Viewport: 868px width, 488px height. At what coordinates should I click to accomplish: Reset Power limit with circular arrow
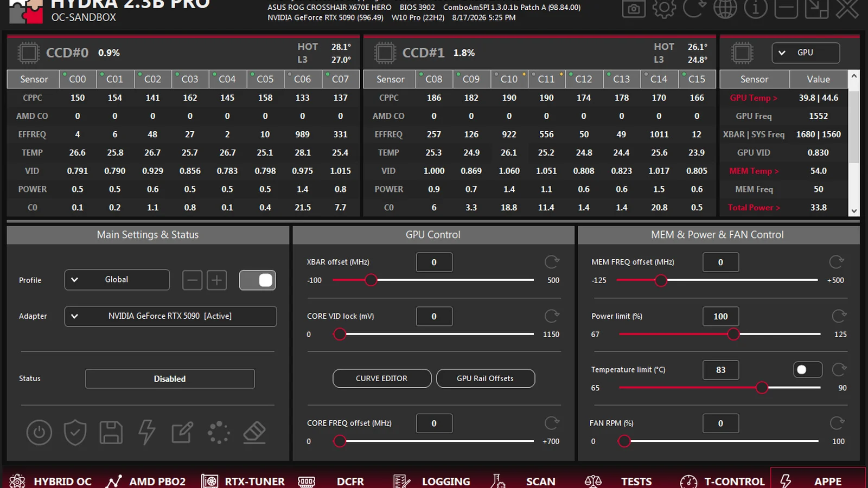[839, 316]
